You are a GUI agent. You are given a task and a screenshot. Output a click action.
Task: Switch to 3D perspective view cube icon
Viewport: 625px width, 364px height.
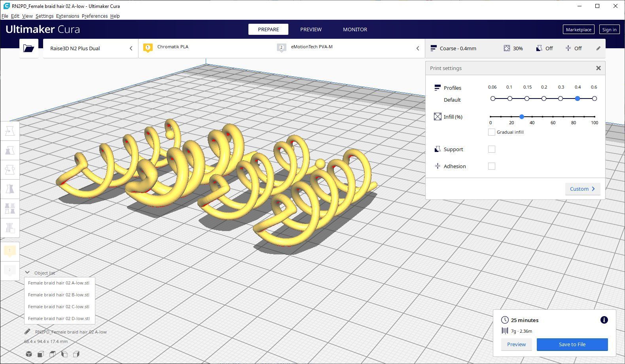pos(29,354)
